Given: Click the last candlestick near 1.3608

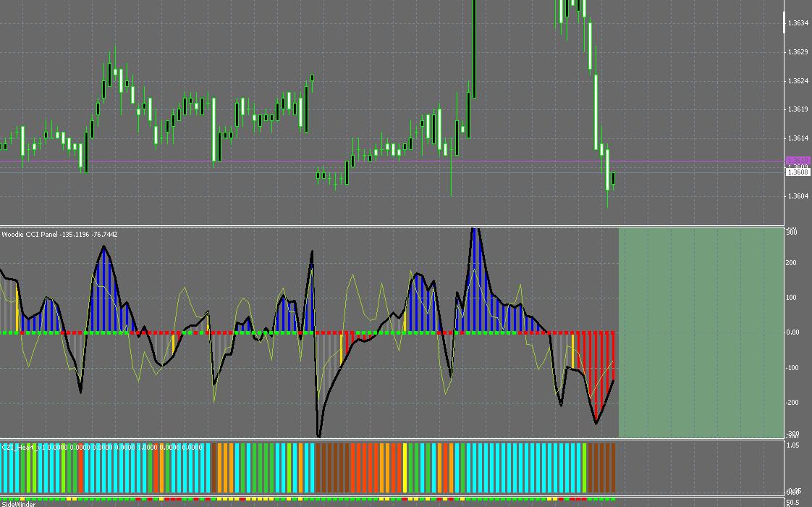Looking at the screenshot, I should click(x=613, y=179).
